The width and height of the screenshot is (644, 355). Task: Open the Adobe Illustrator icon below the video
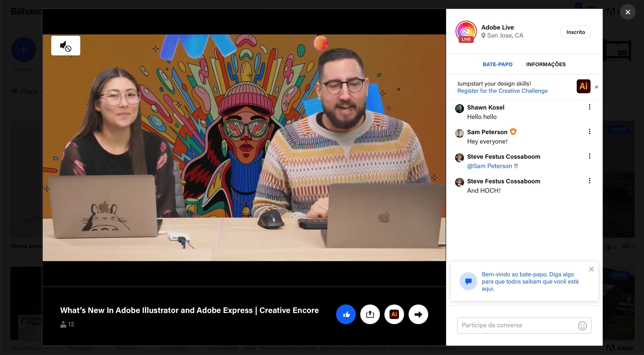coord(394,314)
